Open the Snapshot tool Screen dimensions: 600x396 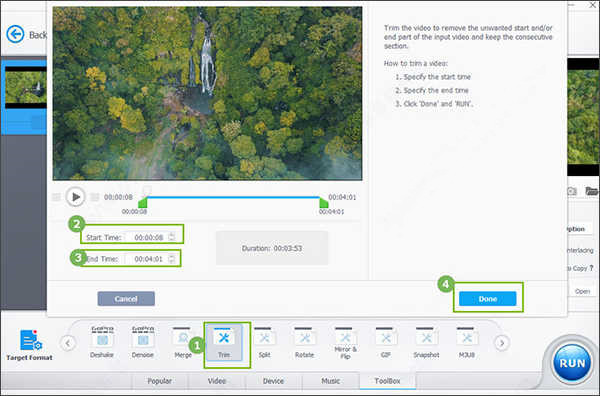coord(426,337)
